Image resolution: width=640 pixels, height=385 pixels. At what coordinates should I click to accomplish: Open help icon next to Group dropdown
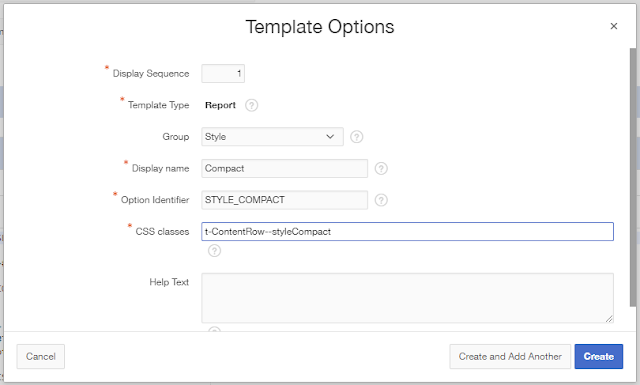(x=357, y=137)
